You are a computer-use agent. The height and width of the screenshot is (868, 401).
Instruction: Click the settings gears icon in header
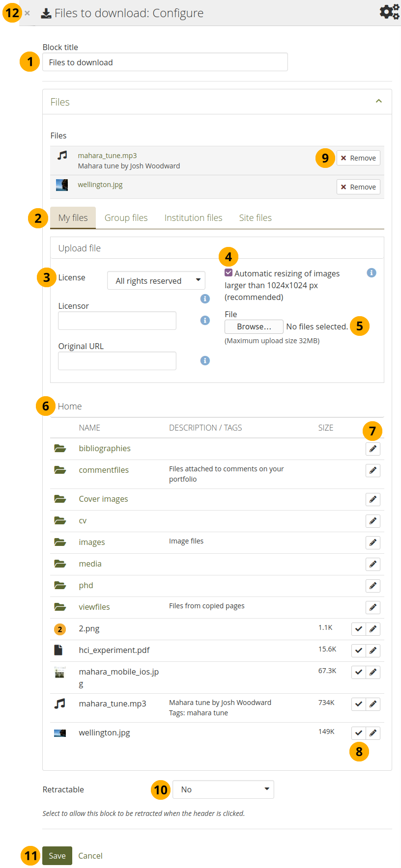click(x=389, y=12)
